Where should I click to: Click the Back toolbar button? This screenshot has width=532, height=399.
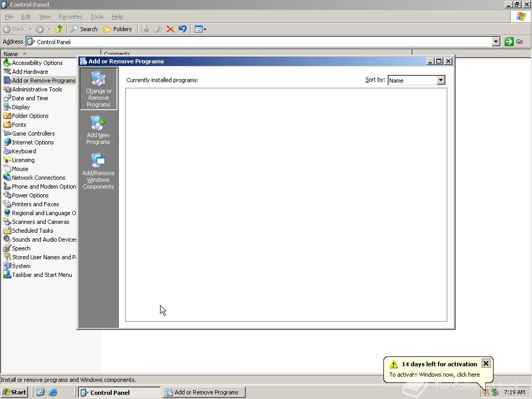coord(14,29)
